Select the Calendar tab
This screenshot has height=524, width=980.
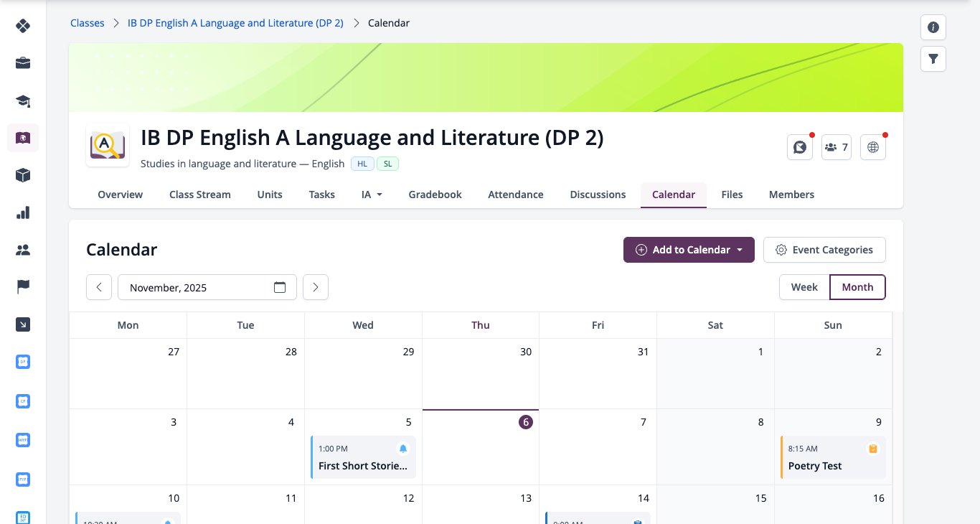click(x=674, y=195)
